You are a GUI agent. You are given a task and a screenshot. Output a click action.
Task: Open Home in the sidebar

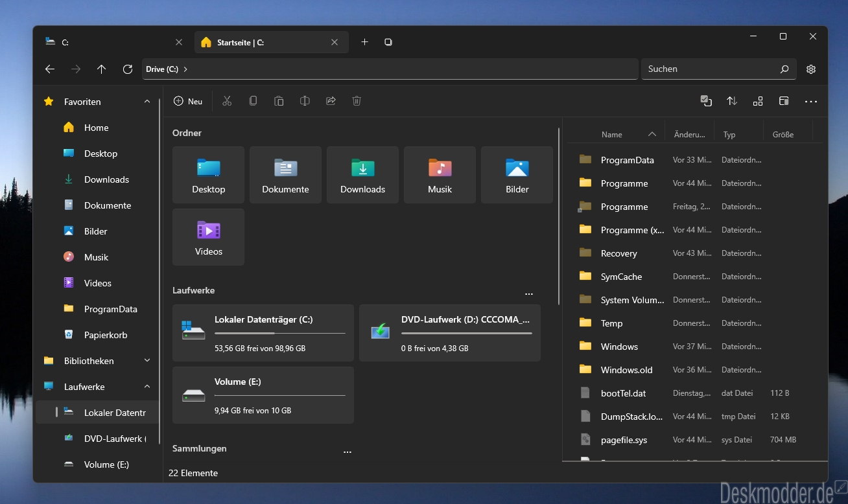click(x=97, y=128)
